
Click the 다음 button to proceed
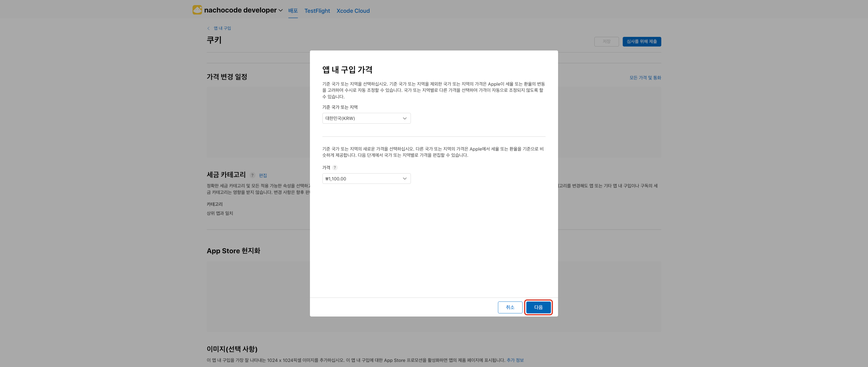538,307
